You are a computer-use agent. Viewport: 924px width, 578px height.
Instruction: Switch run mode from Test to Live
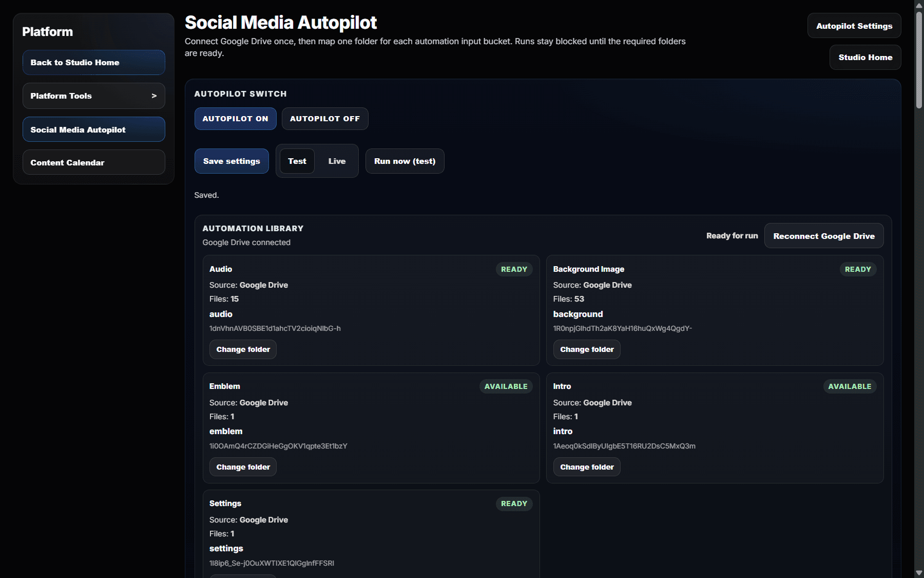point(337,161)
